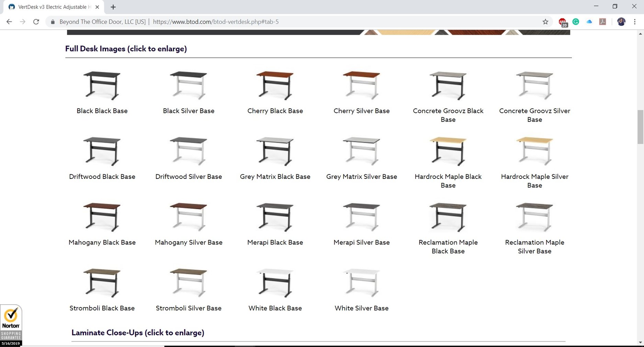
Task: Enlarge the Reclamation Maple Black Base image
Action: tap(448, 217)
